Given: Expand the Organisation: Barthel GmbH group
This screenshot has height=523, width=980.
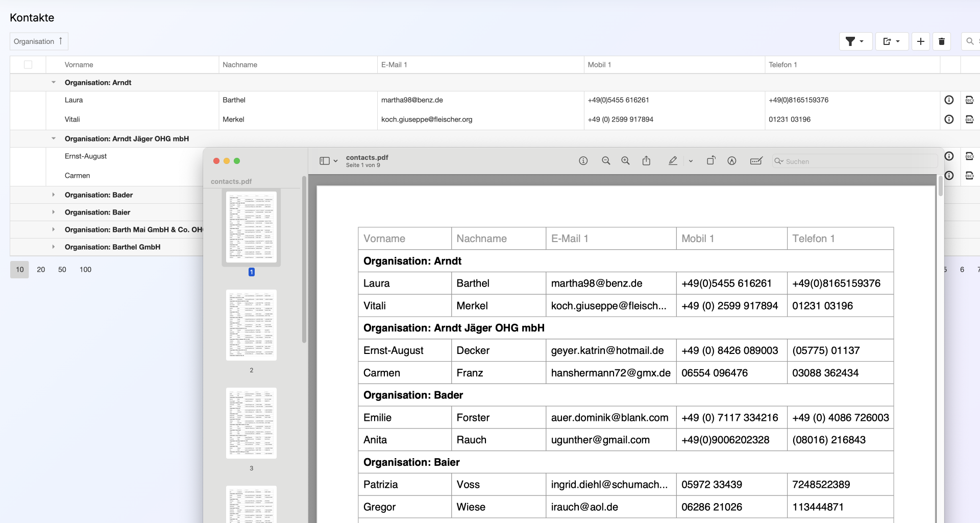Looking at the screenshot, I should click(x=54, y=247).
